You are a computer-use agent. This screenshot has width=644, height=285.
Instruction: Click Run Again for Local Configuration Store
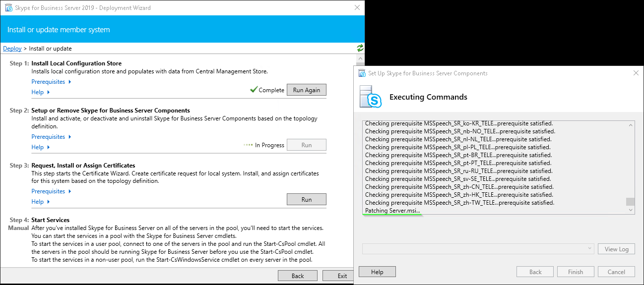(x=307, y=90)
